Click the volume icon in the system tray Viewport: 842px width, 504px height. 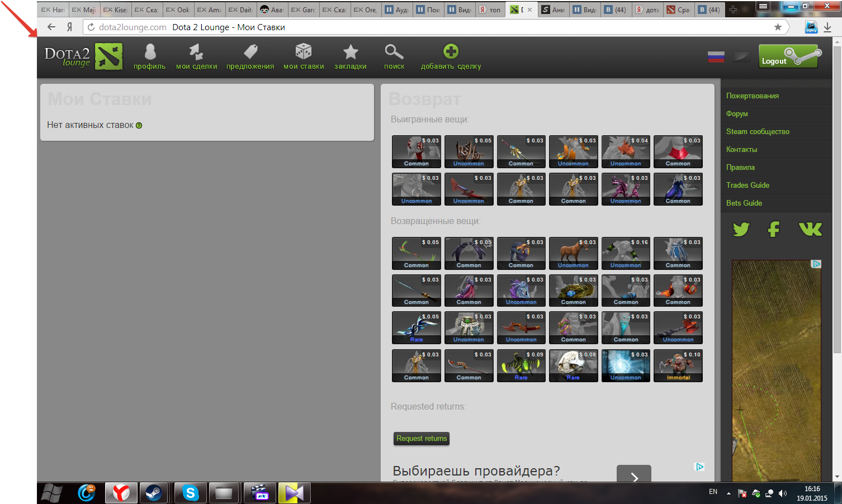tap(783, 493)
